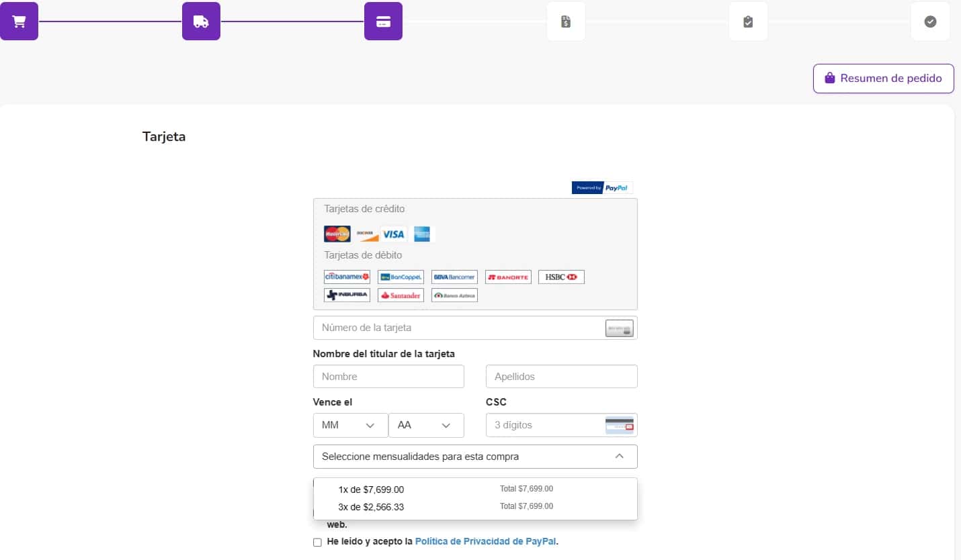Accept the PayPal privacy policy checkbox

click(317, 542)
